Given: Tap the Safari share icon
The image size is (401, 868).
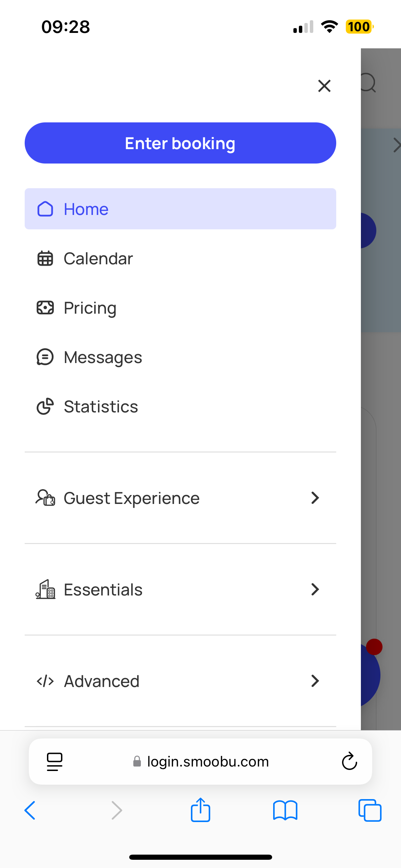Looking at the screenshot, I should point(200,810).
